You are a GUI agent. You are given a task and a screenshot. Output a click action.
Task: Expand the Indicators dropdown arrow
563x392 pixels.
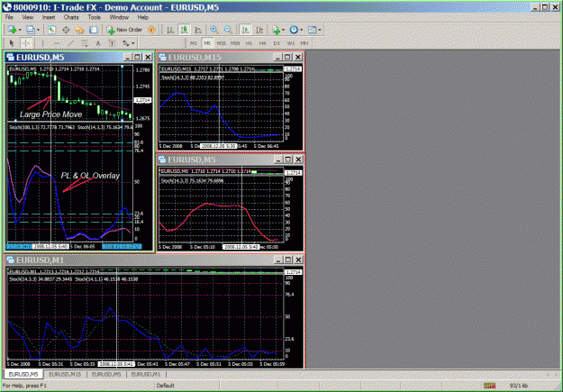[x=283, y=30]
